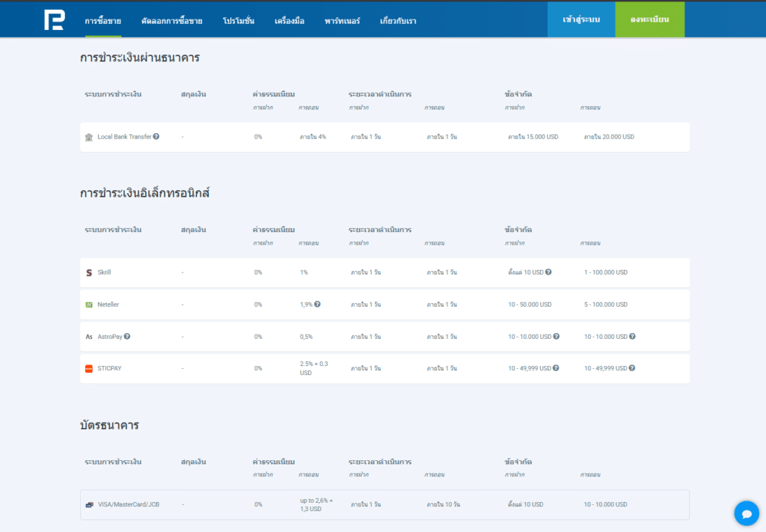Click the ภายใน 20.000 USD withdrawal limit
Viewport: 766px width, 532px height.
pos(609,137)
